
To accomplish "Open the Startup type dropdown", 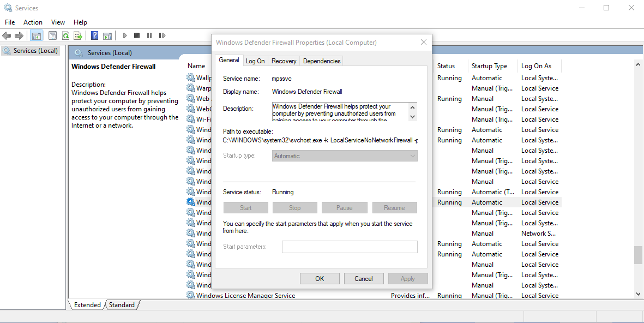I will (345, 156).
